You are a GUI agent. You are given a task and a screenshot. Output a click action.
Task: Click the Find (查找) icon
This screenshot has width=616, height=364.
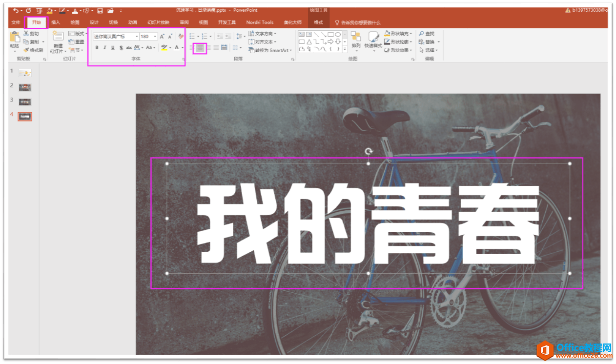427,34
